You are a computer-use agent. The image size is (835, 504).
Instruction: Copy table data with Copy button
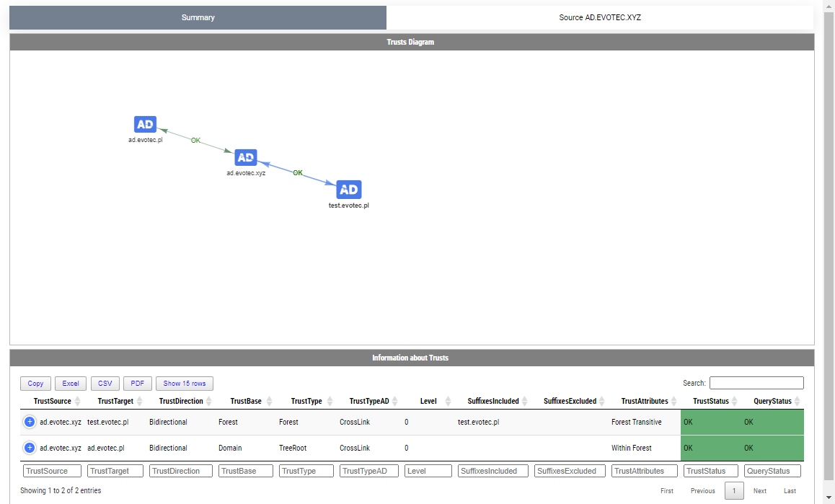(x=35, y=384)
